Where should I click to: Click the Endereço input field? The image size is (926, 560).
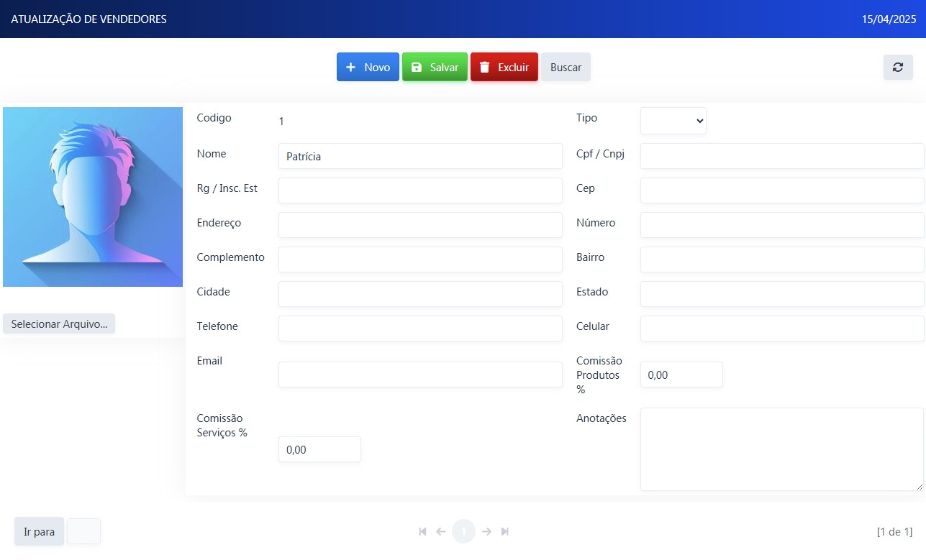[420, 225]
